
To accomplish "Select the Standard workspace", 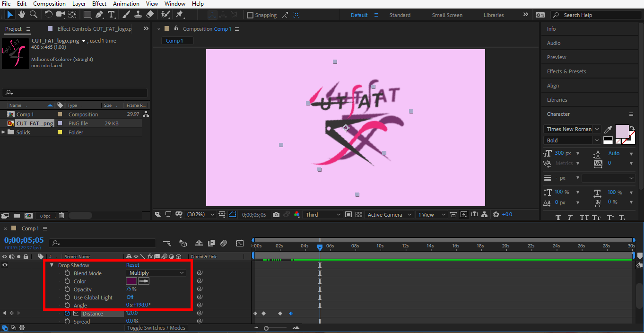I will coord(400,15).
